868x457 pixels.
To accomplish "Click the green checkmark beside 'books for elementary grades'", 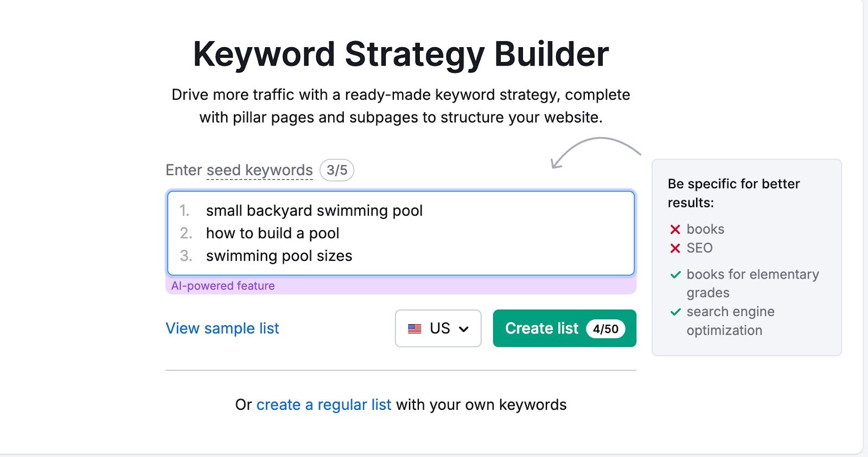I will coord(675,274).
